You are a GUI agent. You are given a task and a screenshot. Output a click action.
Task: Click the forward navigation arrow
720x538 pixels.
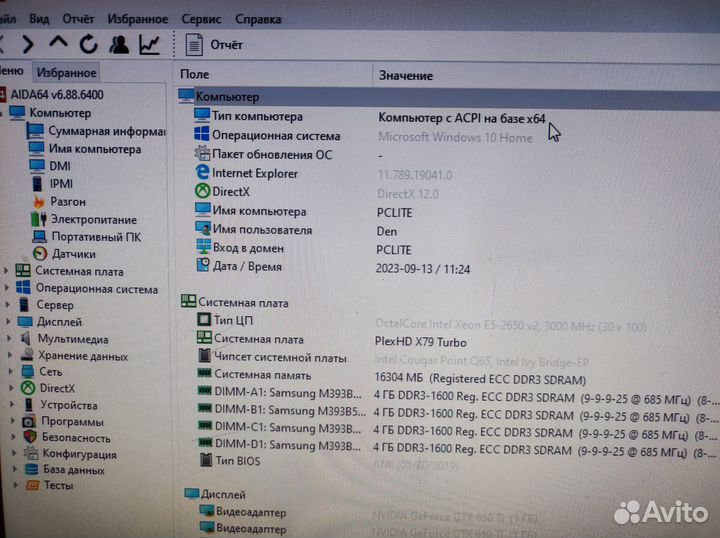pyautogui.click(x=28, y=44)
